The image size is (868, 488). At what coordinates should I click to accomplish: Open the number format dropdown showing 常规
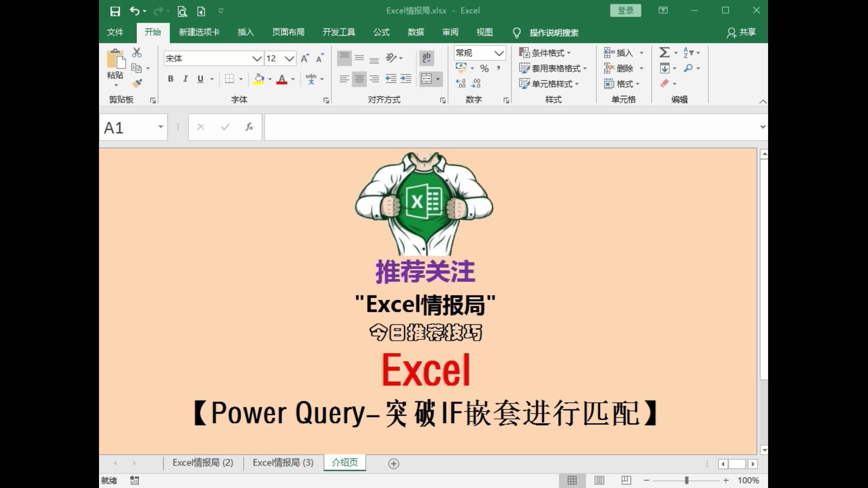[500, 53]
